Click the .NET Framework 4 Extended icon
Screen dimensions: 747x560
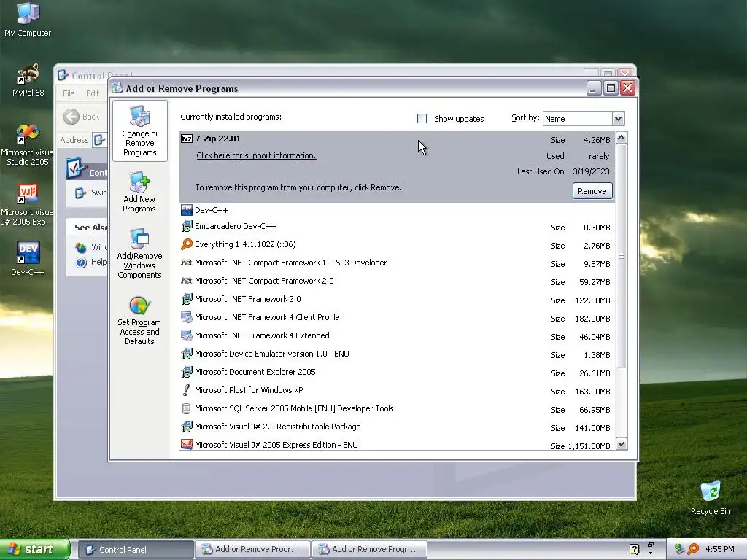[187, 335]
